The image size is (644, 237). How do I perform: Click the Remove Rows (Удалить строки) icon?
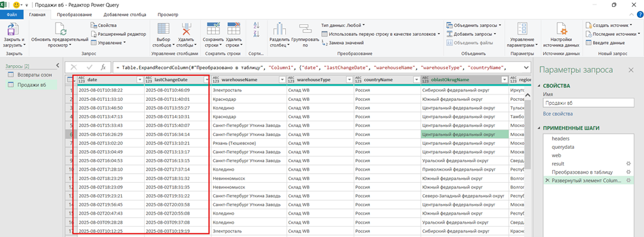pos(234,29)
